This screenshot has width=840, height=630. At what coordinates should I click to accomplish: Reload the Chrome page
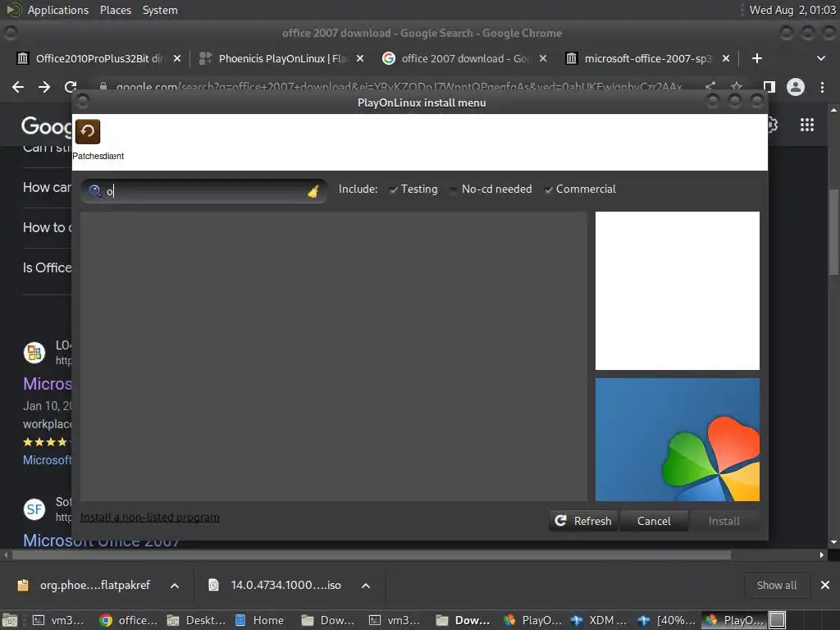click(x=71, y=87)
